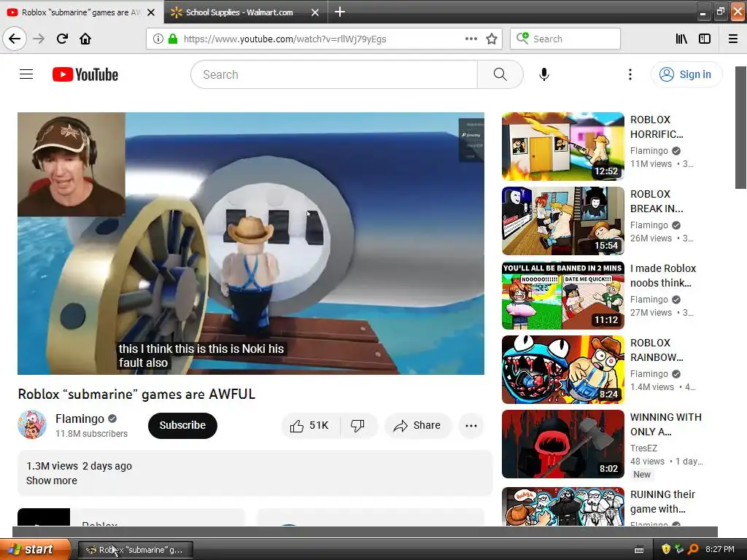Open ROBLOX BREAK IN video thumbnail

pyautogui.click(x=562, y=220)
